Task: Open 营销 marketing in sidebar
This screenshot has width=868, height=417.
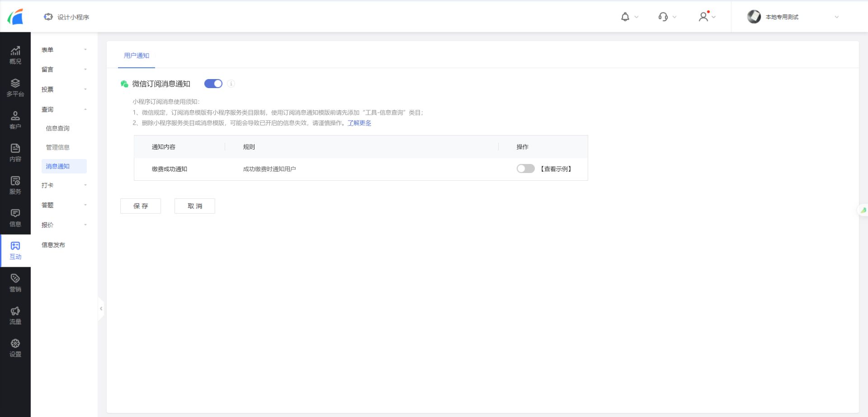Action: point(15,283)
